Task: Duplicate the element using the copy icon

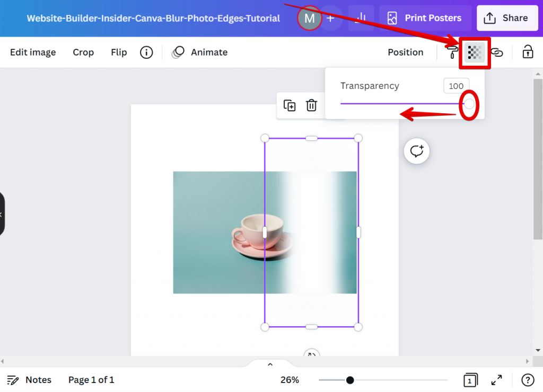Action: click(290, 105)
